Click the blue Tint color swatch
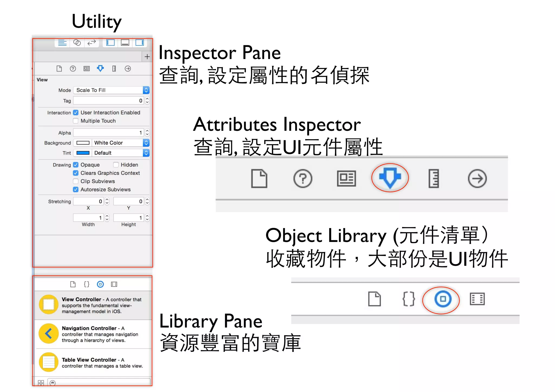This screenshot has height=392, width=555. point(83,153)
